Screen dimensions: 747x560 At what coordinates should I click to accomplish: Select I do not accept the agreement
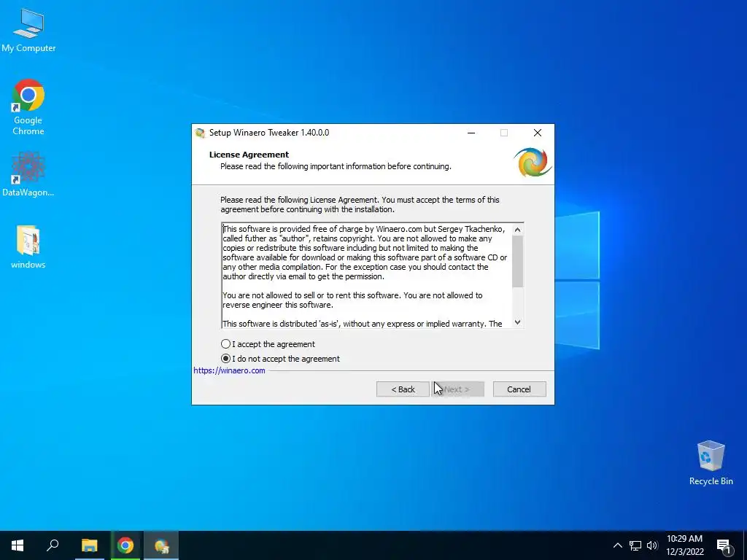tap(281, 359)
